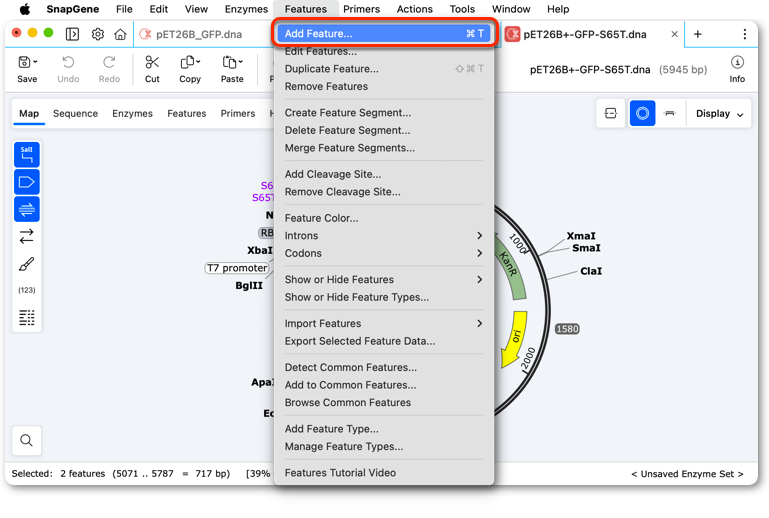This screenshot has height=518, width=769.
Task: Select Detect Common Features...
Action: coord(384,367)
